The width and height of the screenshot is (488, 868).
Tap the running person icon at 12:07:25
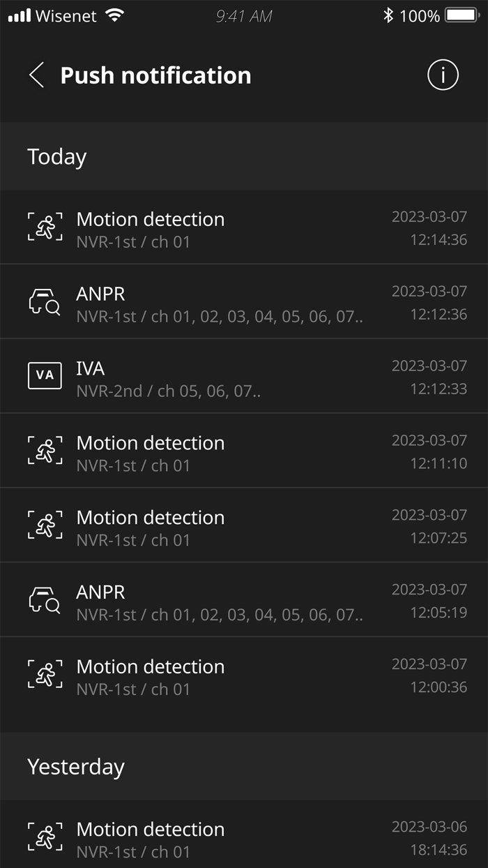click(45, 525)
